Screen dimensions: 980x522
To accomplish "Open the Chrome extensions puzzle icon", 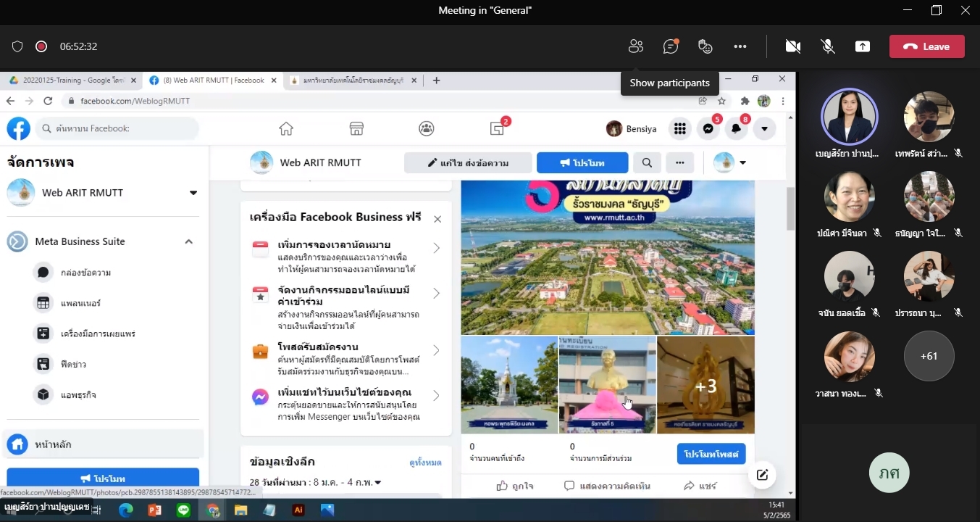I will coord(744,101).
